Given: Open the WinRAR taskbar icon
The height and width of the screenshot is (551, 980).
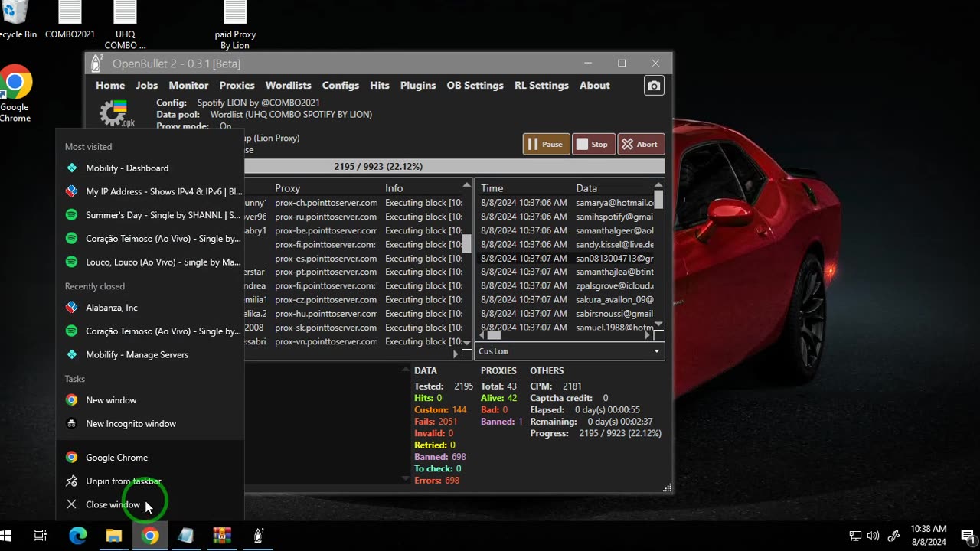Looking at the screenshot, I should pos(222,536).
